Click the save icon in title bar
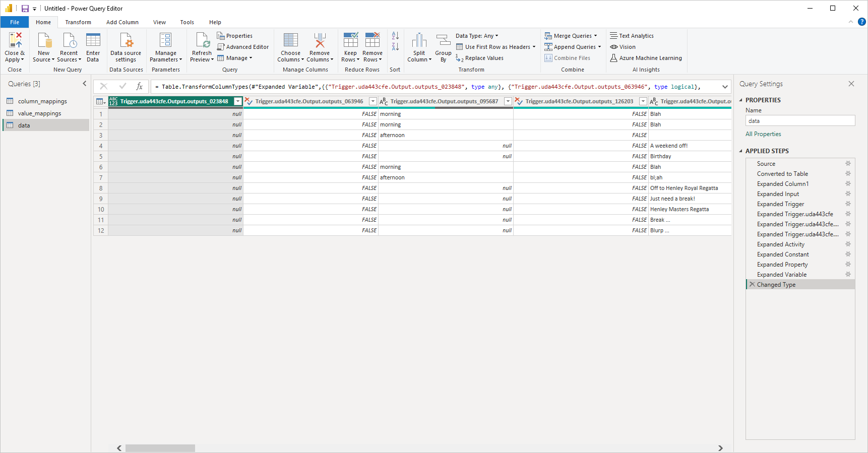Image resolution: width=868 pixels, height=453 pixels. coord(25,9)
